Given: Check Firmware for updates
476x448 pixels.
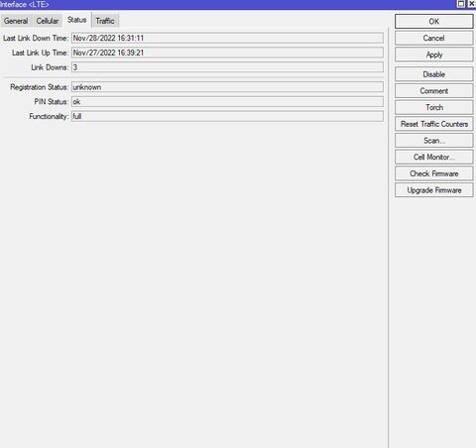Looking at the screenshot, I should pyautogui.click(x=433, y=173).
